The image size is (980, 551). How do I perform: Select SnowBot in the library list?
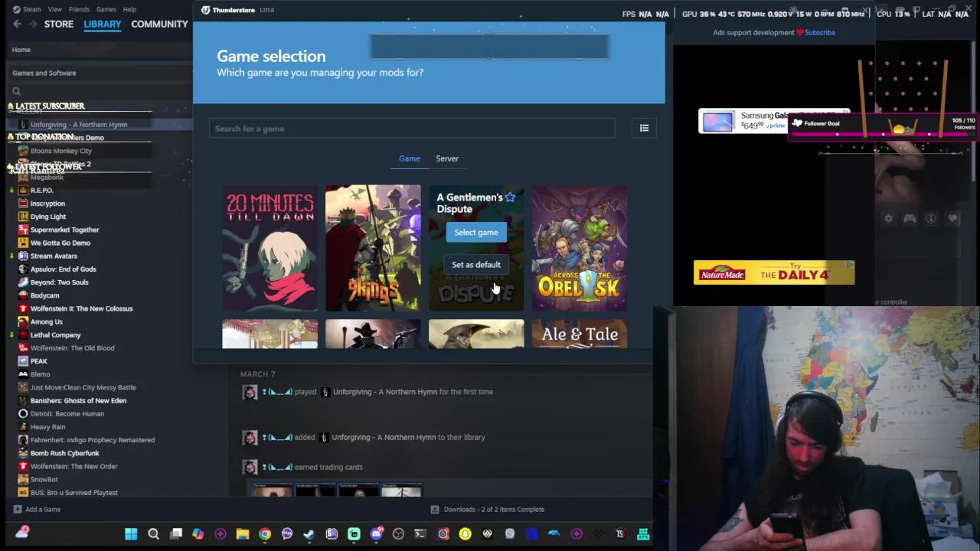(44, 479)
